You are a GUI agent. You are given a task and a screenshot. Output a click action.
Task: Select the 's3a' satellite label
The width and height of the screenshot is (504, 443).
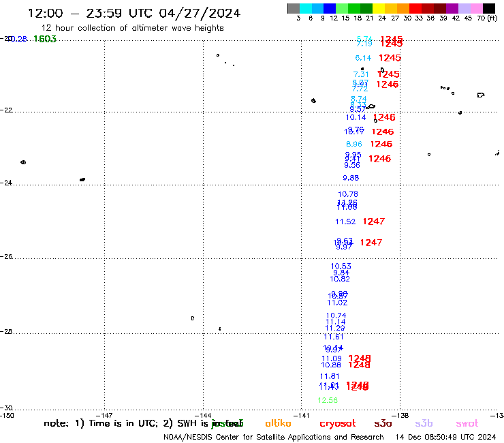383,423
